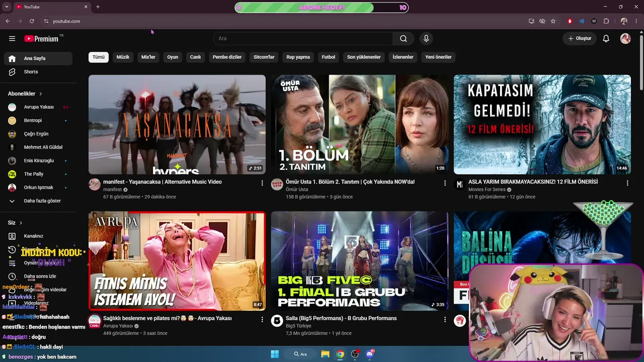Open Orkun Işıtmak subscription channel

coord(38,188)
